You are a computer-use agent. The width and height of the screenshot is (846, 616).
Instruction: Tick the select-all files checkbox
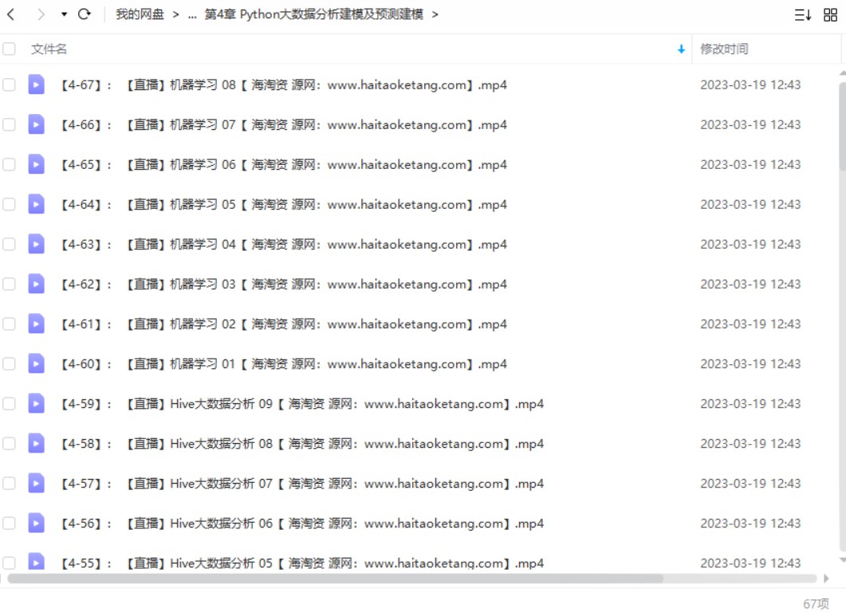point(10,49)
